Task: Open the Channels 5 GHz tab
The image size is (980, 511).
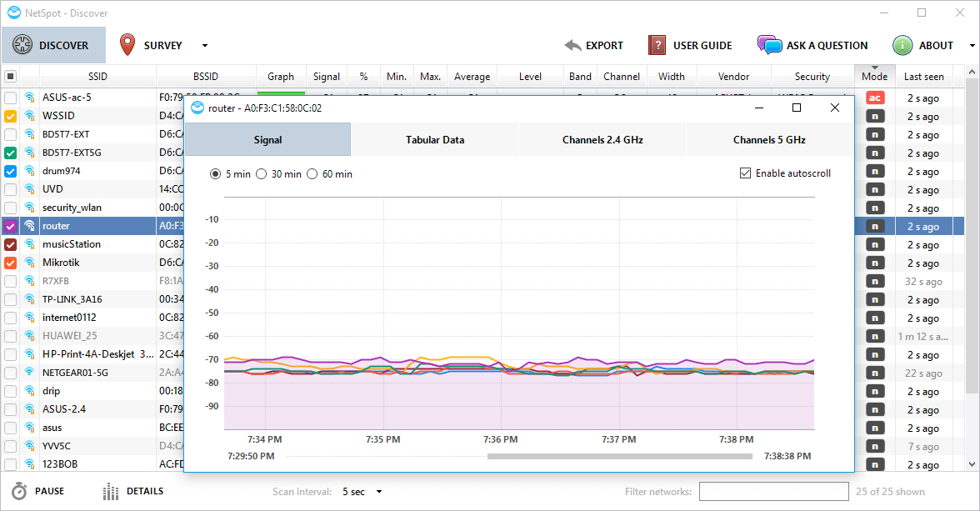Action: (x=769, y=140)
